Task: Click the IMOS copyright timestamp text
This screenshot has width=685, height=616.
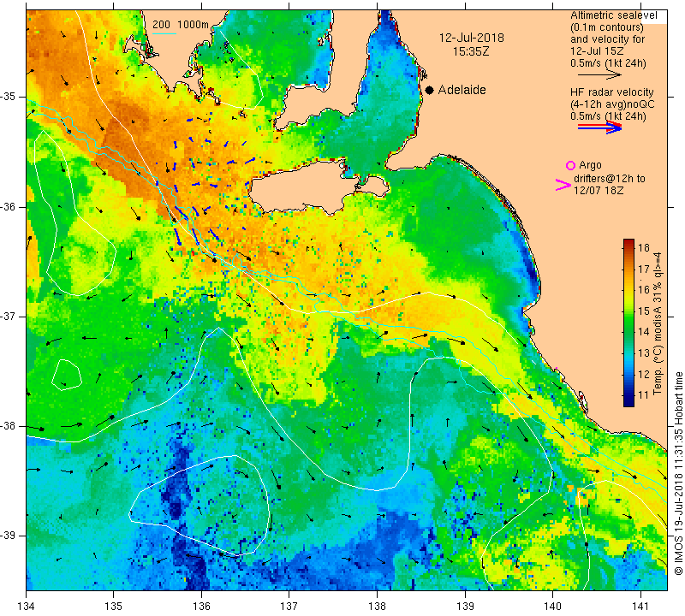Action: point(678,474)
